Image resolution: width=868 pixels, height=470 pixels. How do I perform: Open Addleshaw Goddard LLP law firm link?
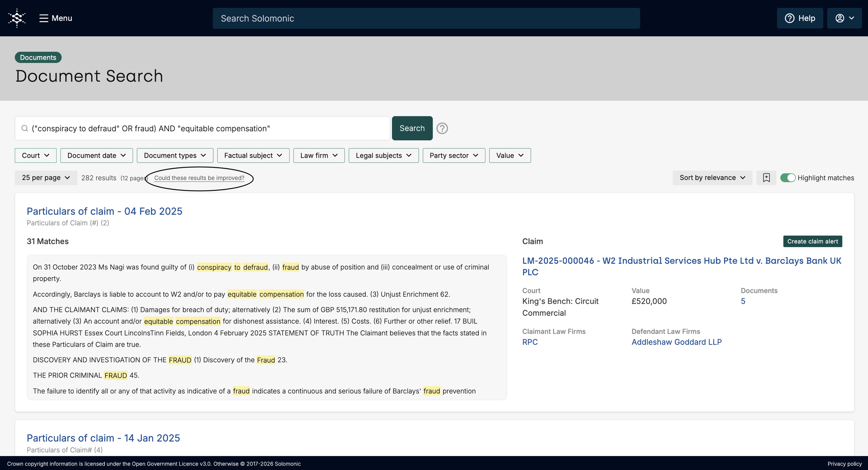(676, 342)
